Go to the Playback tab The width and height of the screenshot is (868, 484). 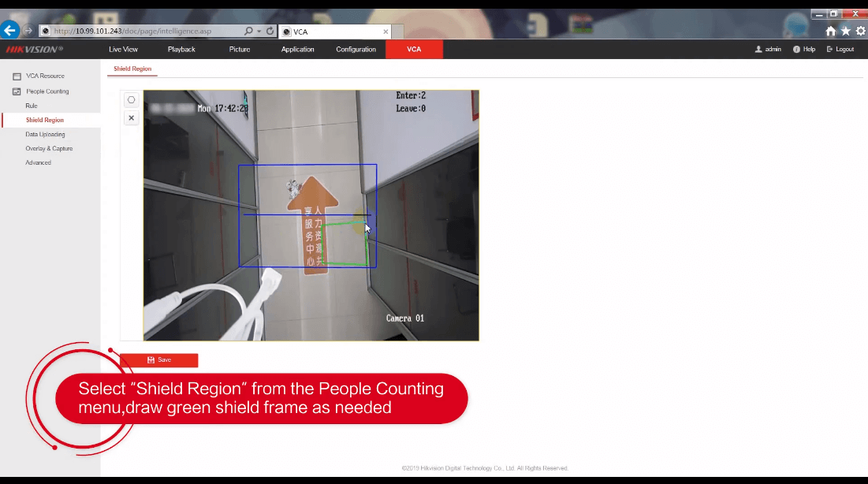click(181, 50)
